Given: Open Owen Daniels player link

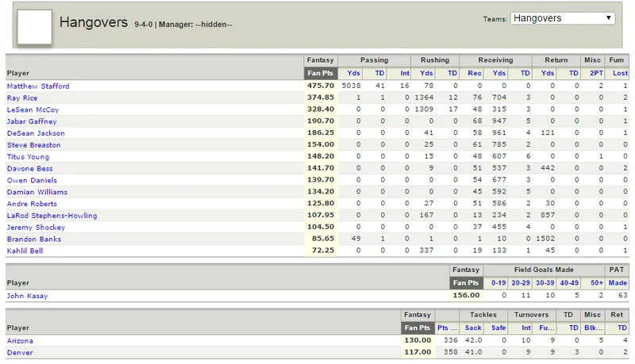Looking at the screenshot, I should [x=32, y=180].
